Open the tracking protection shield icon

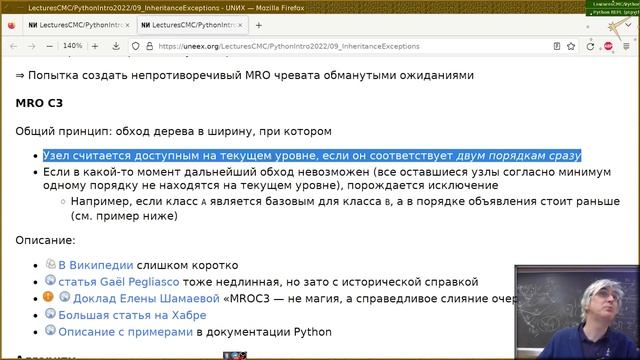click(136, 46)
